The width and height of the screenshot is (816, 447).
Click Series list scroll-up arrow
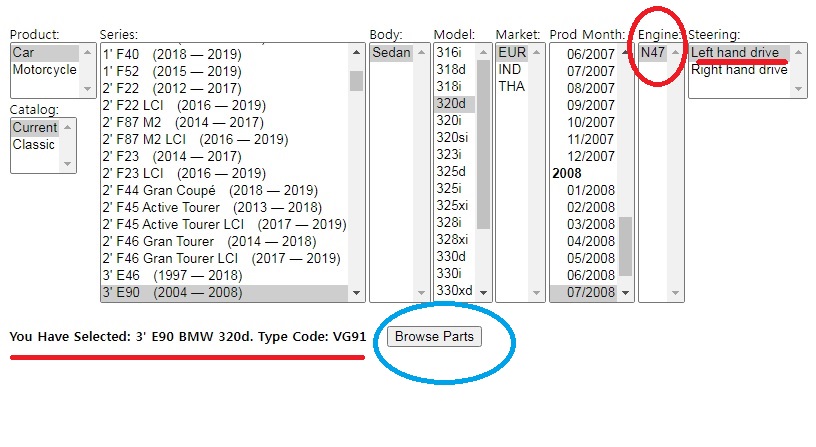pyautogui.click(x=356, y=52)
